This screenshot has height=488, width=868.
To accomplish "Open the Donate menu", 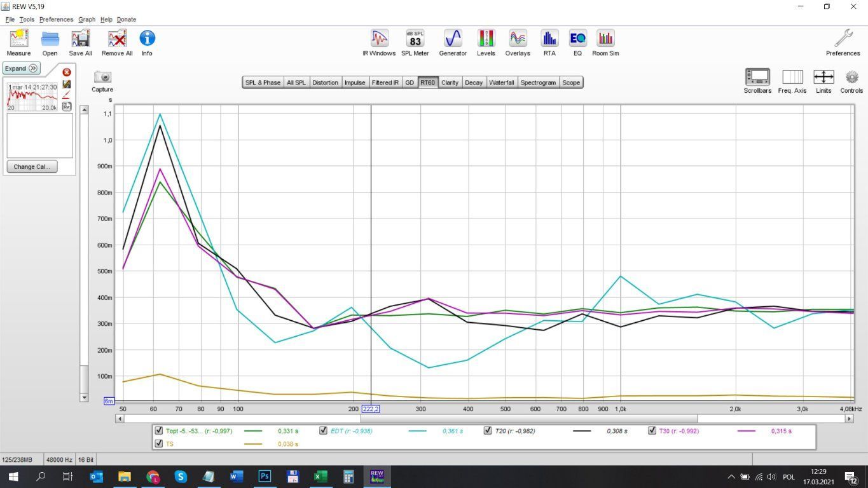I will pos(127,20).
